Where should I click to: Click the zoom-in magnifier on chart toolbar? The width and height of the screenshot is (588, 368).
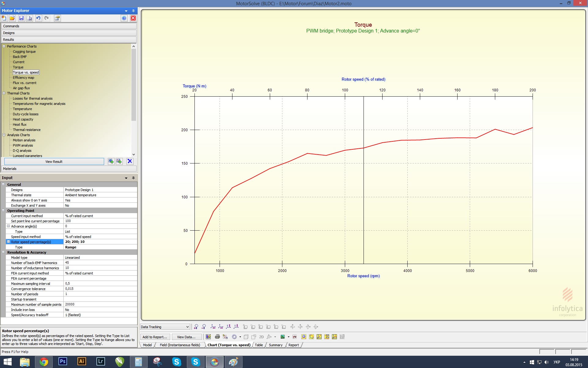(196, 327)
